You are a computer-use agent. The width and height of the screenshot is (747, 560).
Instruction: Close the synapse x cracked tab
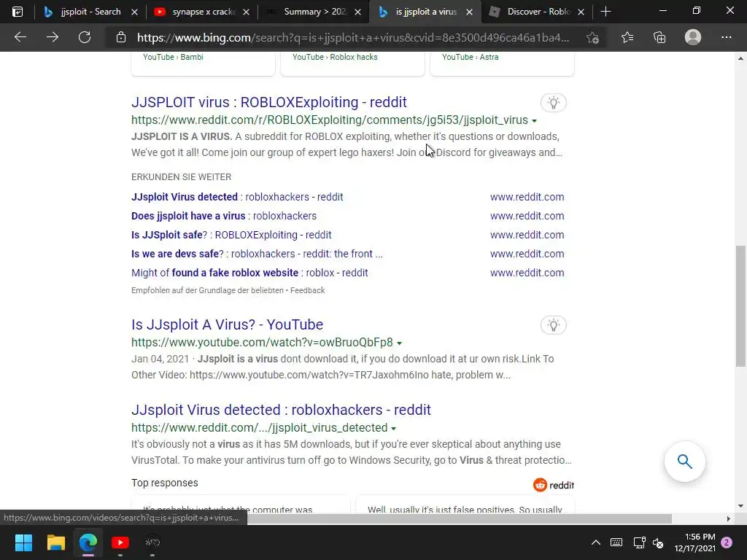[x=246, y=12]
